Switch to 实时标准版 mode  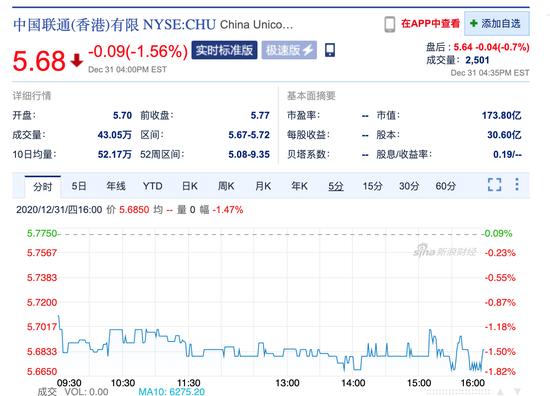pyautogui.click(x=224, y=50)
